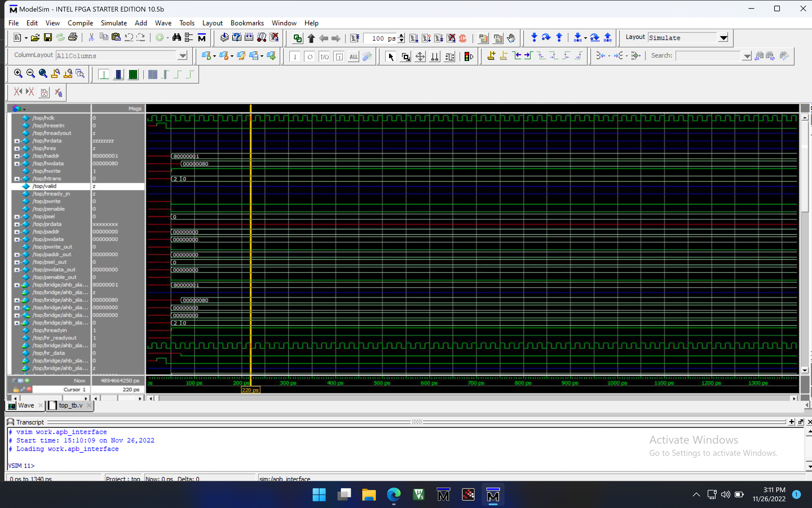
Task: Click the Select Mode arrow pointer icon
Action: tap(390, 56)
